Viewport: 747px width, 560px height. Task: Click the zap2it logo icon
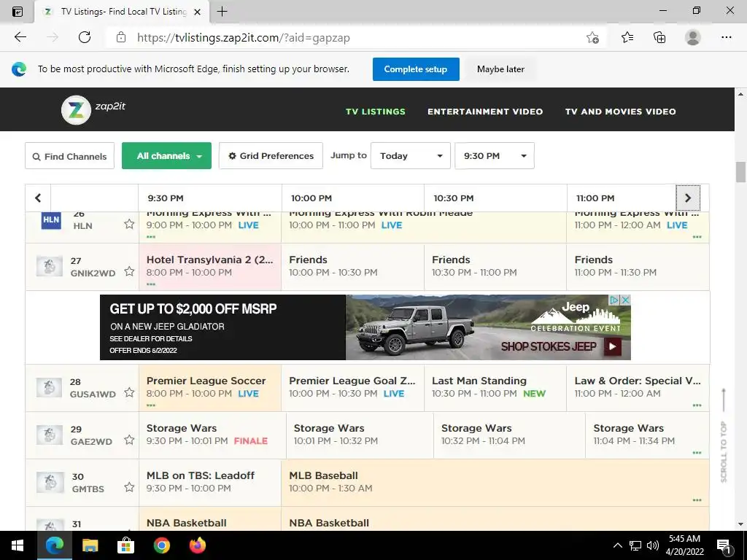(76, 110)
